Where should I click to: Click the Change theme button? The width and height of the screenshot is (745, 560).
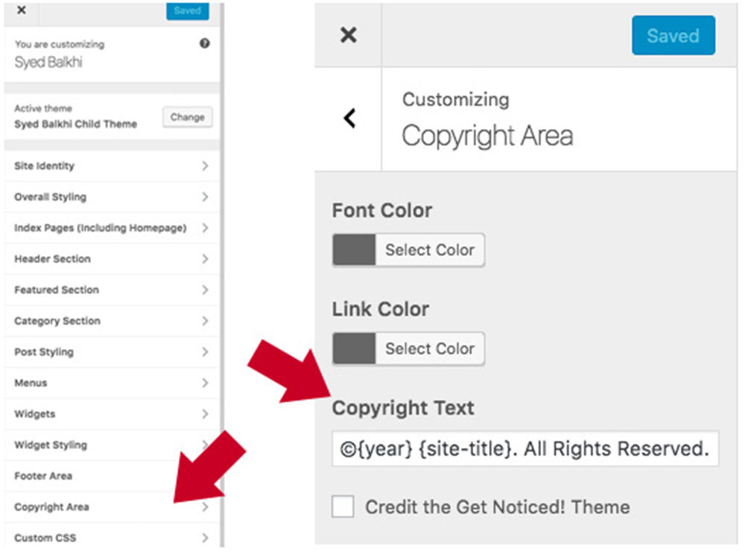(x=187, y=117)
